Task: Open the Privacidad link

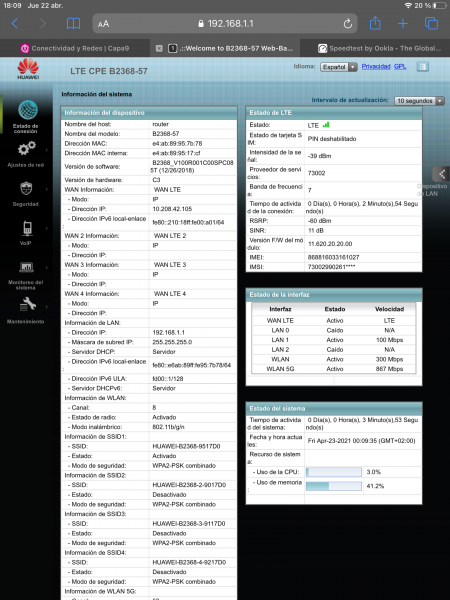Action: 376,67
